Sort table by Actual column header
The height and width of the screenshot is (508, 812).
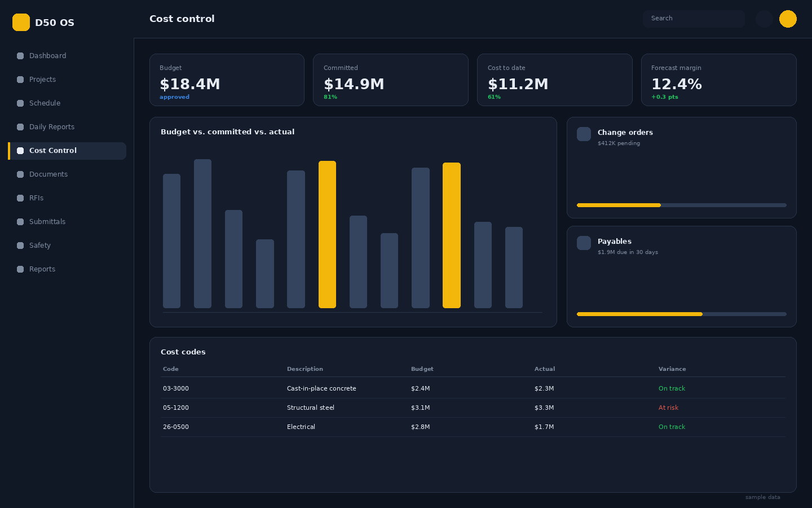(x=545, y=369)
